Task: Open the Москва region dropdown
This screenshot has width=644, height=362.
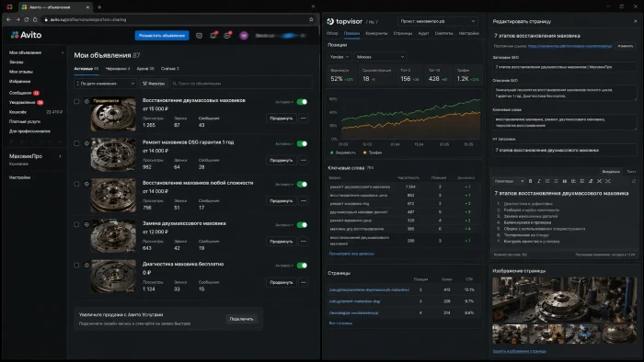Action: point(380,57)
